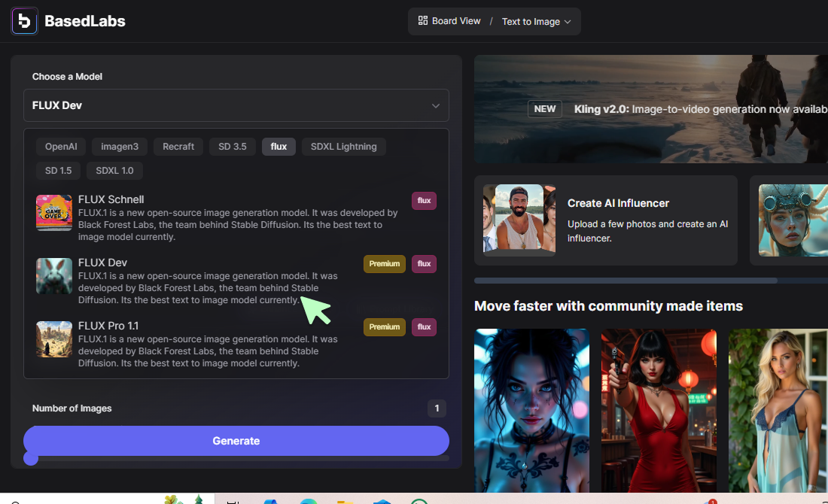Image resolution: width=828 pixels, height=504 pixels.
Task: Open the blue-lit tattooed woman community image
Action: coord(531,411)
